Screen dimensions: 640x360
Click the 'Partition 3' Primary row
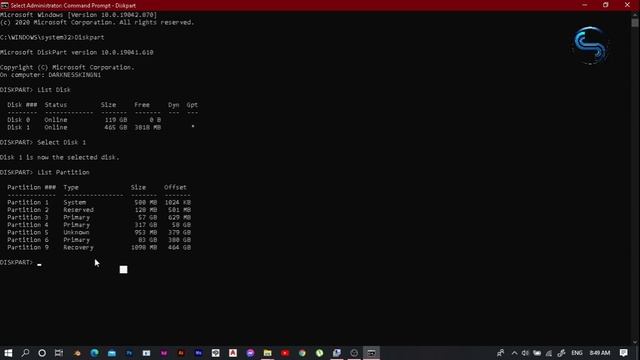click(99, 218)
